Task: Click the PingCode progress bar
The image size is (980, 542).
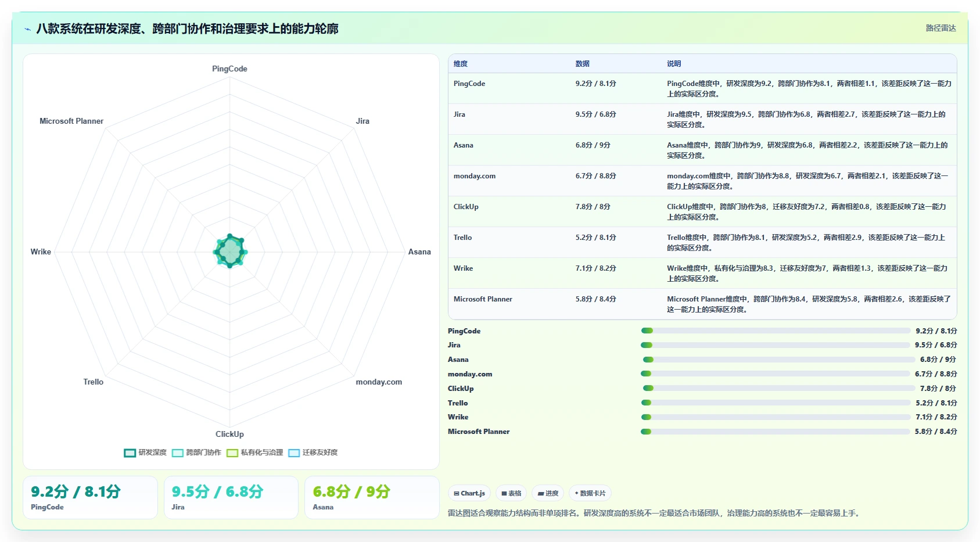Action: pos(776,331)
